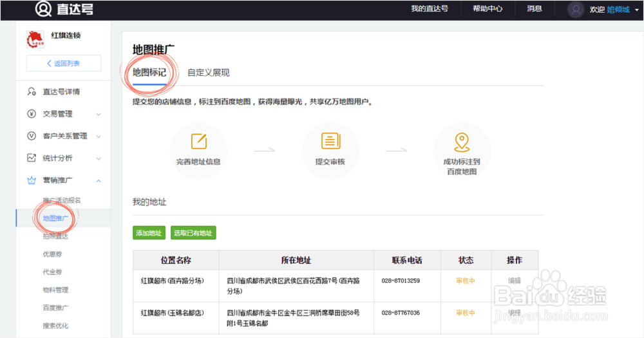Click the green 选取已有地址 button
The height and width of the screenshot is (338, 644).
pyautogui.click(x=193, y=233)
